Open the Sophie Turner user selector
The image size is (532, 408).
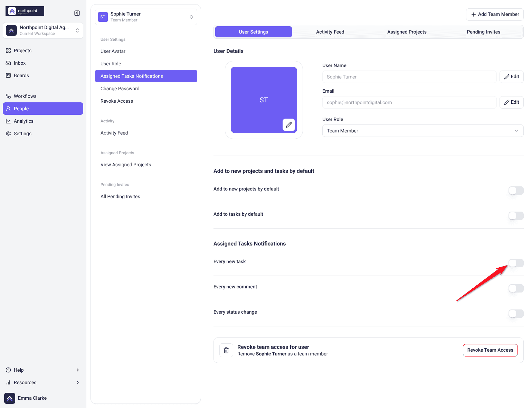coord(146,17)
